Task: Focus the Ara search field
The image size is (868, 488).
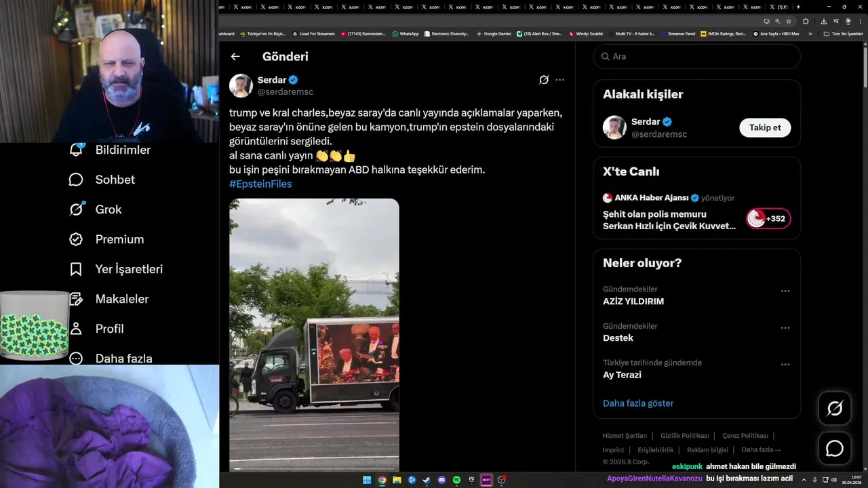Action: click(x=697, y=56)
